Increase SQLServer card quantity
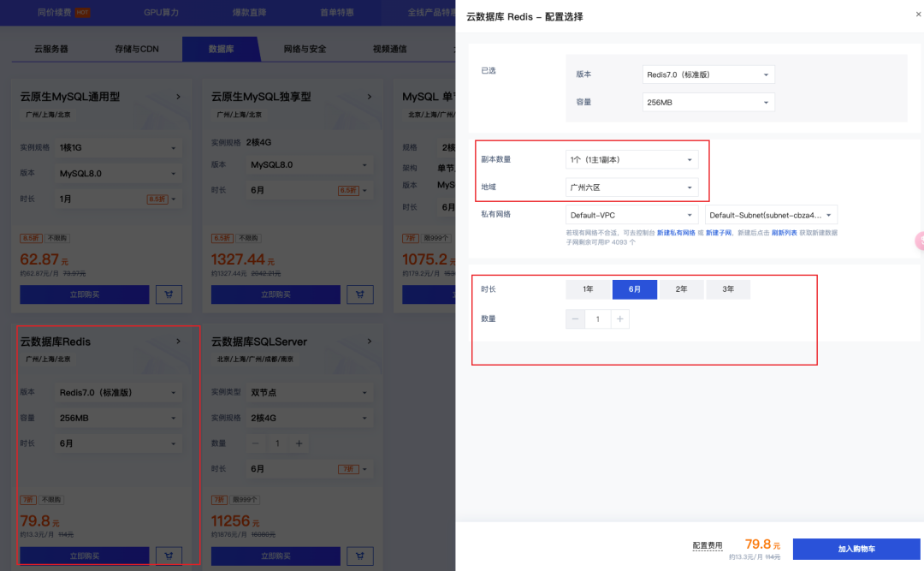924x571 pixels. pyautogui.click(x=299, y=443)
